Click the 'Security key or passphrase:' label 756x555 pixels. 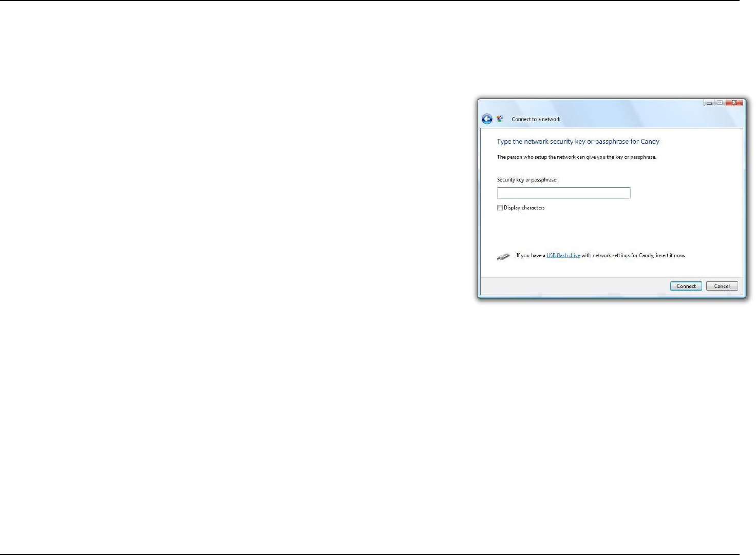[x=527, y=180]
